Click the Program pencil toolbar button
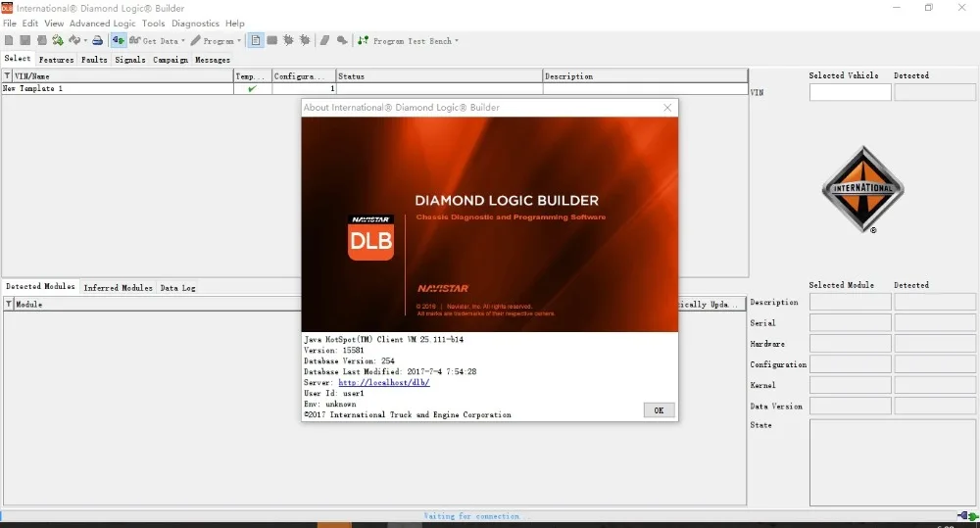The image size is (980, 528). tap(213, 40)
